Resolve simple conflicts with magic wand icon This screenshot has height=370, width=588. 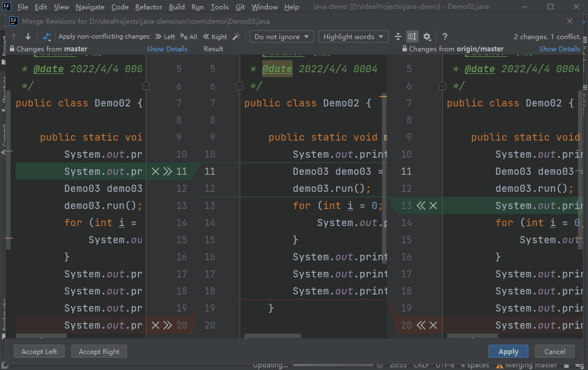click(236, 36)
